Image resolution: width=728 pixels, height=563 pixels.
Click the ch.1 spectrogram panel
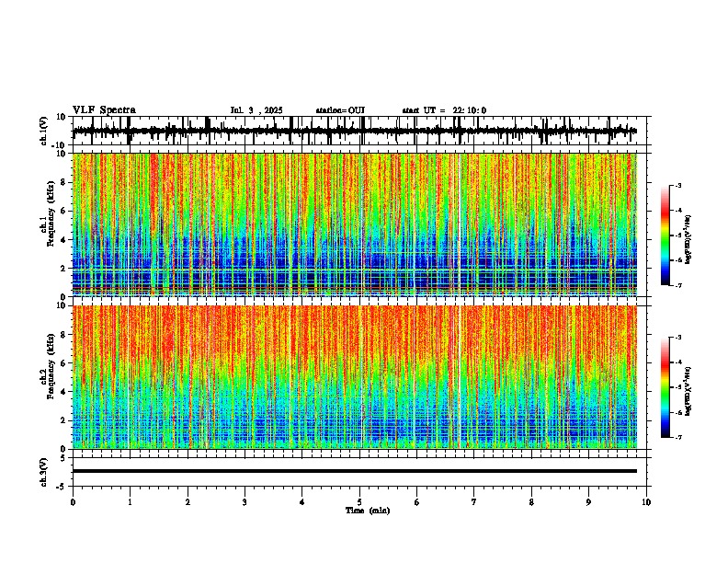coord(355,224)
